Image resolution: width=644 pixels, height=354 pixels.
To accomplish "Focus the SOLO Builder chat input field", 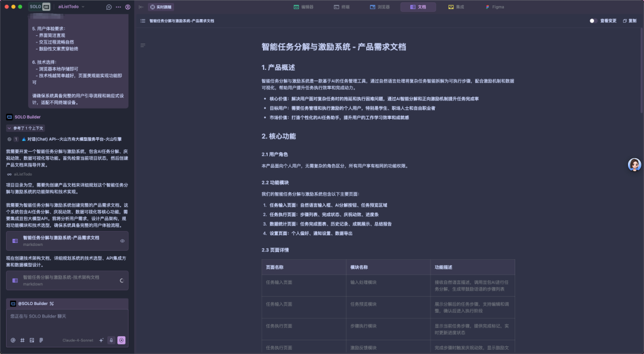I will 67,322.
